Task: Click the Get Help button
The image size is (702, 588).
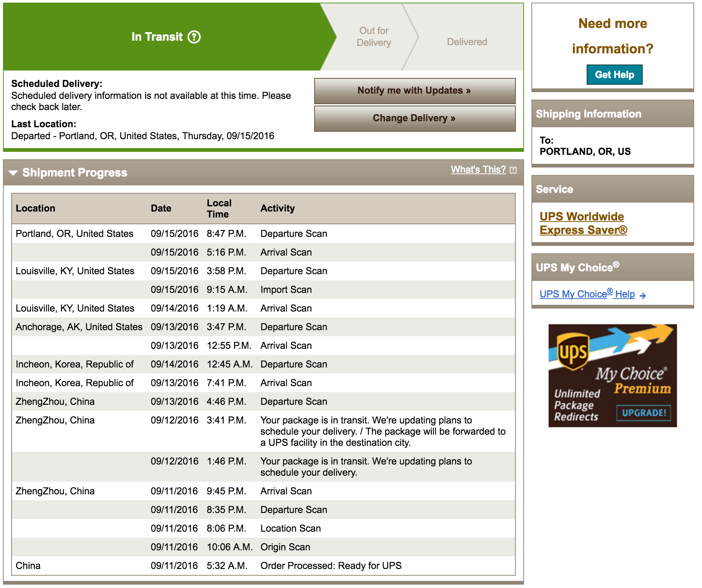Action: [614, 75]
